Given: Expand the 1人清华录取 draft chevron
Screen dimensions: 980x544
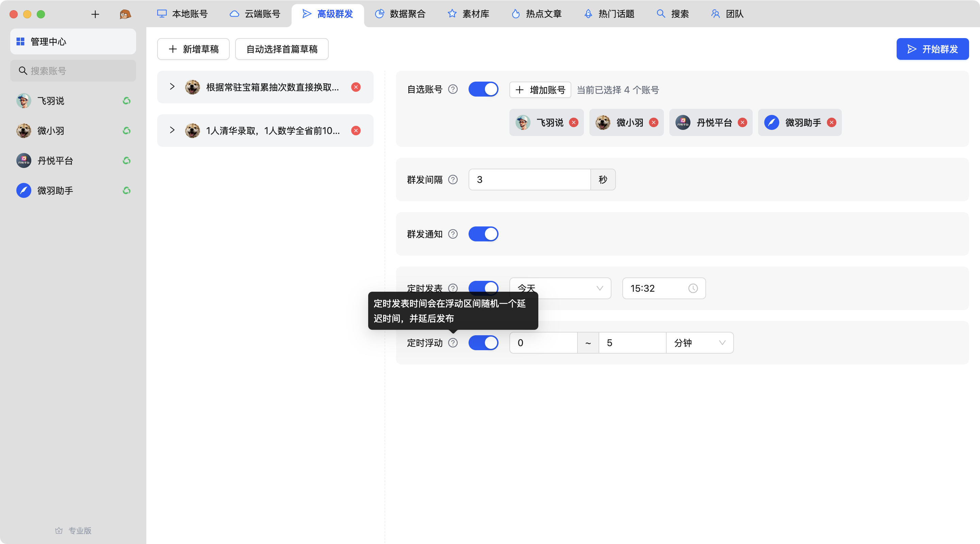Looking at the screenshot, I should tap(172, 130).
